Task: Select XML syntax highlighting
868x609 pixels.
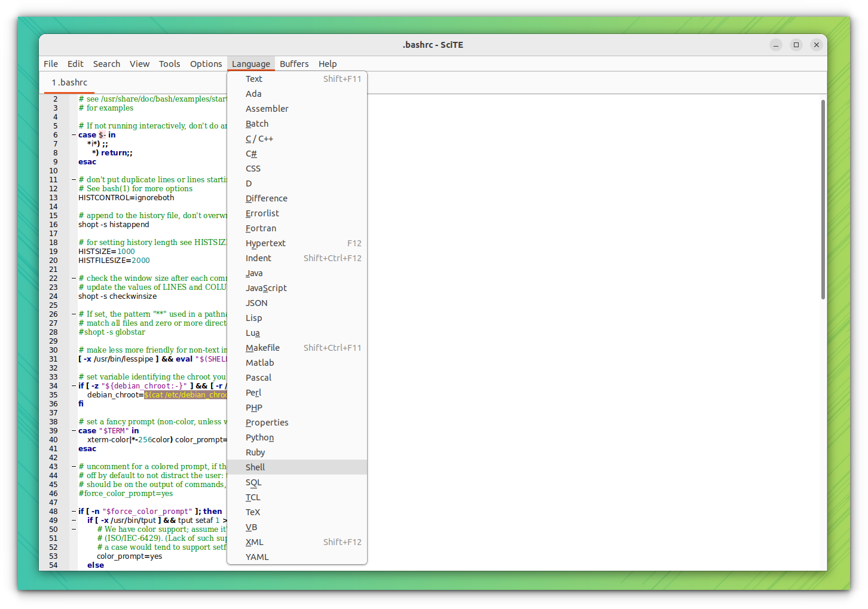Action: coord(254,541)
